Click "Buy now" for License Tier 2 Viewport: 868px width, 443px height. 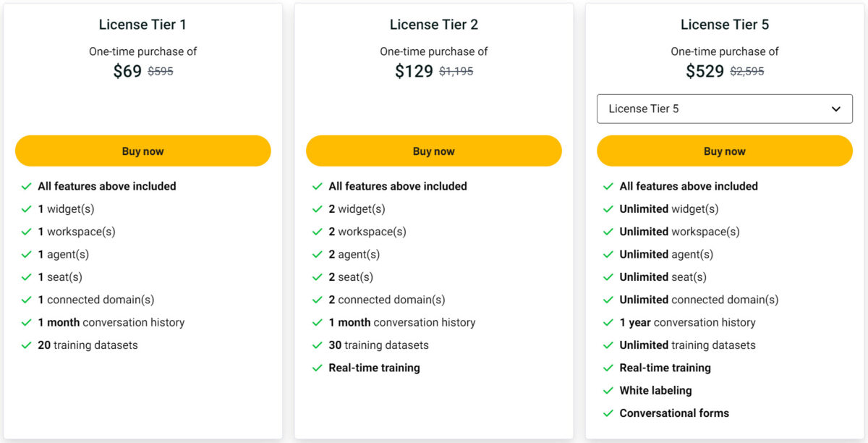tap(433, 151)
